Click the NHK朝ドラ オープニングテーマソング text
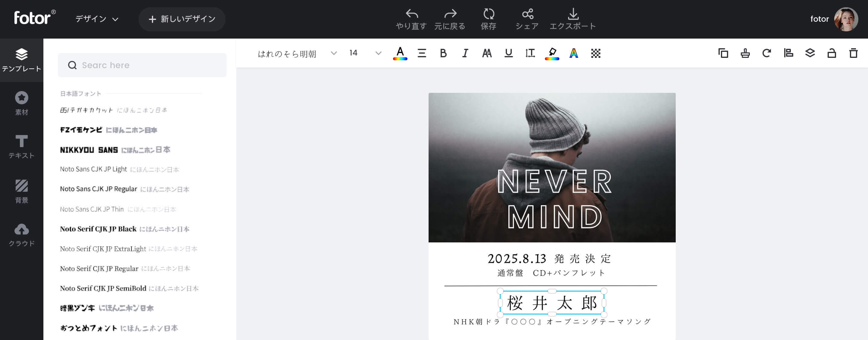Viewport: 868px width, 340px height. pyautogui.click(x=552, y=322)
